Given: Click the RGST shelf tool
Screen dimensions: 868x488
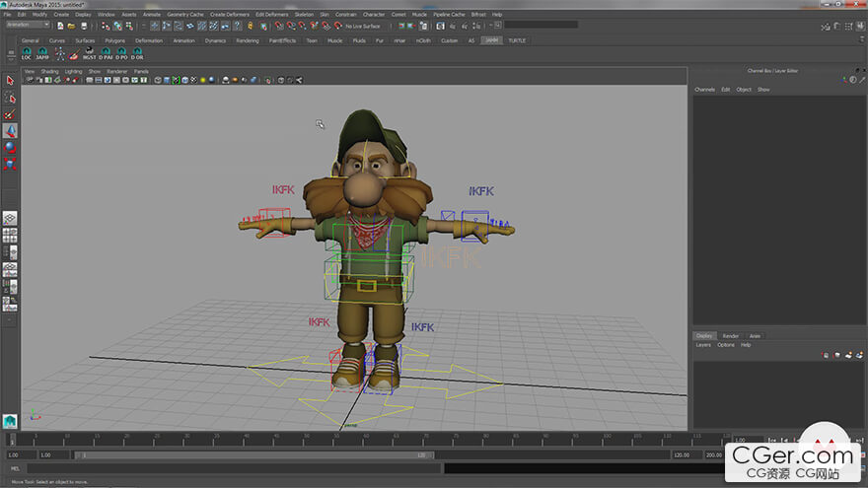Looking at the screenshot, I should click(89, 53).
